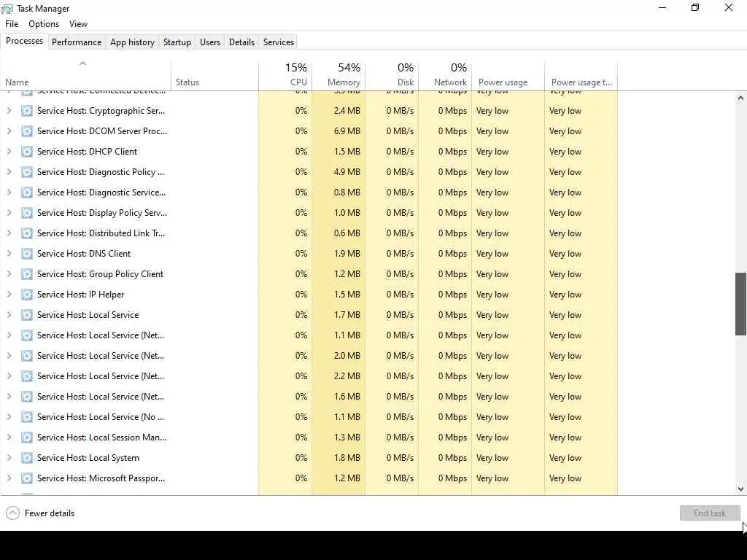Switch to the Performance tab
The width and height of the screenshot is (747, 560).
click(76, 42)
